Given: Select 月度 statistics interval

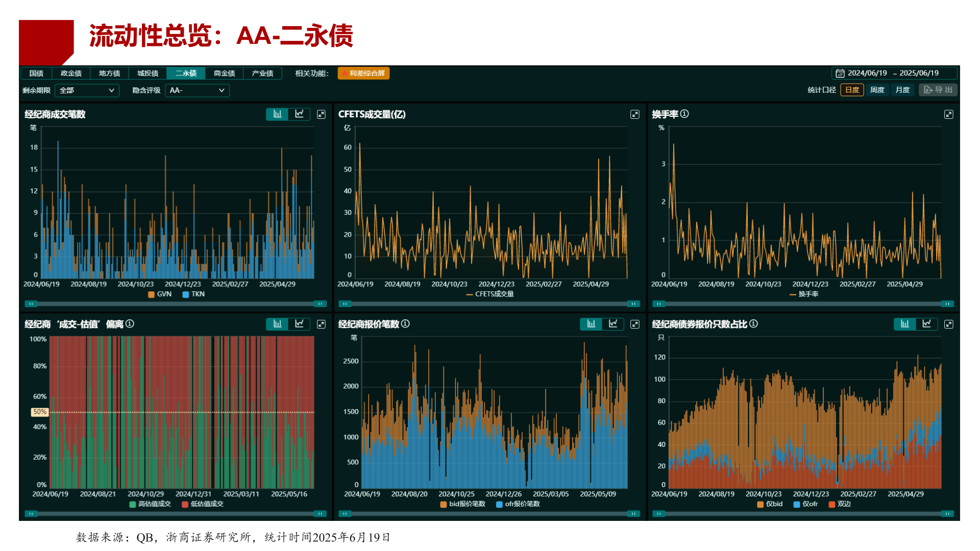Looking at the screenshot, I should [x=902, y=90].
